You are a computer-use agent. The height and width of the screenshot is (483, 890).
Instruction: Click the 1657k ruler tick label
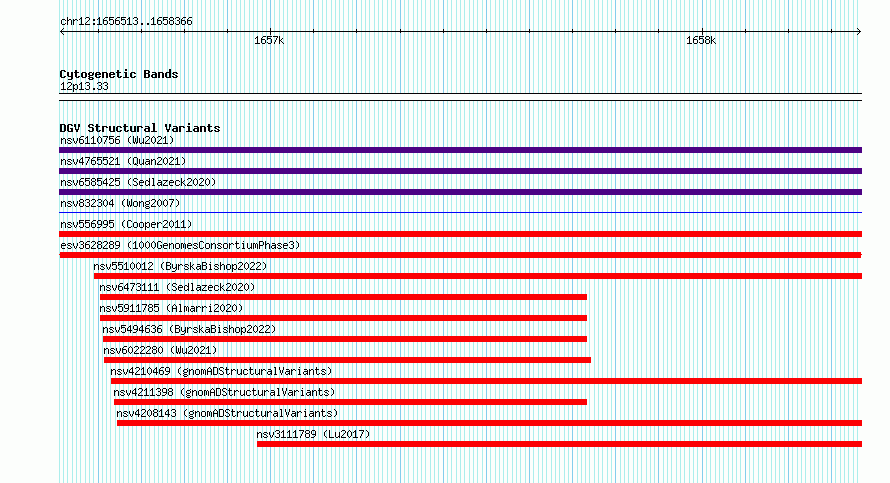[269, 40]
